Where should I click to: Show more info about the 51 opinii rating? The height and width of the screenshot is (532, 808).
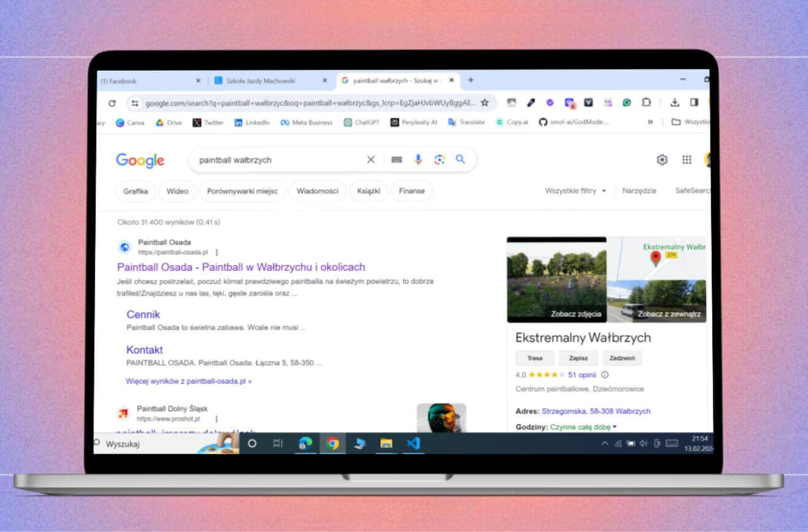(605, 374)
